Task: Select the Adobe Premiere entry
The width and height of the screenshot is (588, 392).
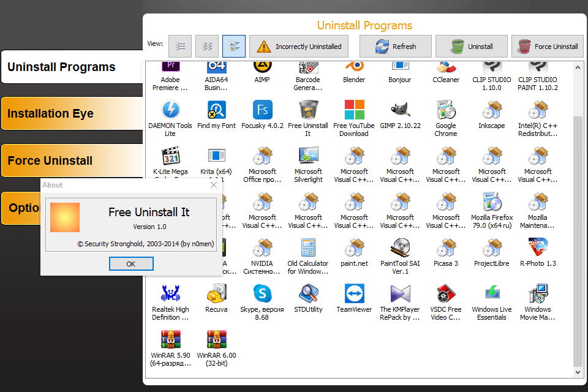Action: click(x=170, y=77)
